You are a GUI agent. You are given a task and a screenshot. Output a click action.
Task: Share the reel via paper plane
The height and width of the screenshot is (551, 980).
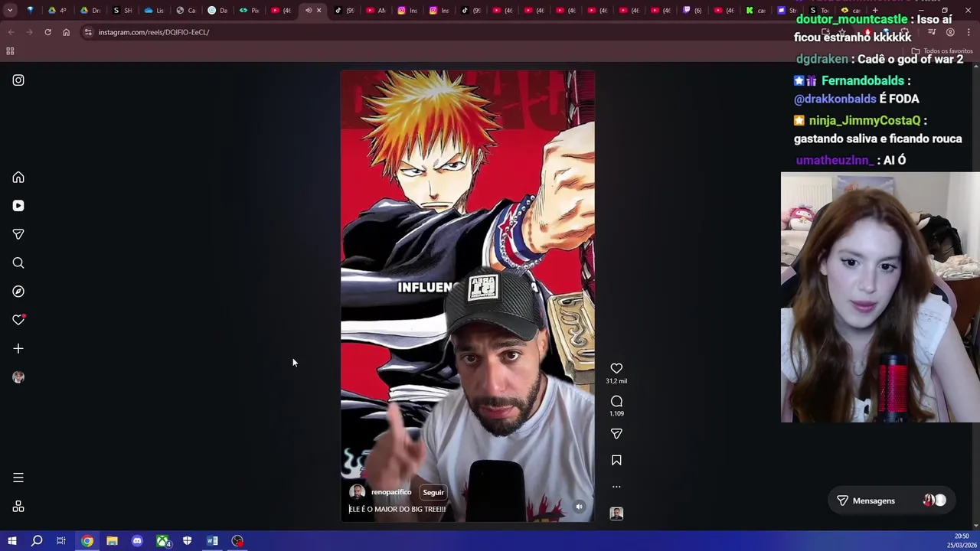[x=616, y=434]
